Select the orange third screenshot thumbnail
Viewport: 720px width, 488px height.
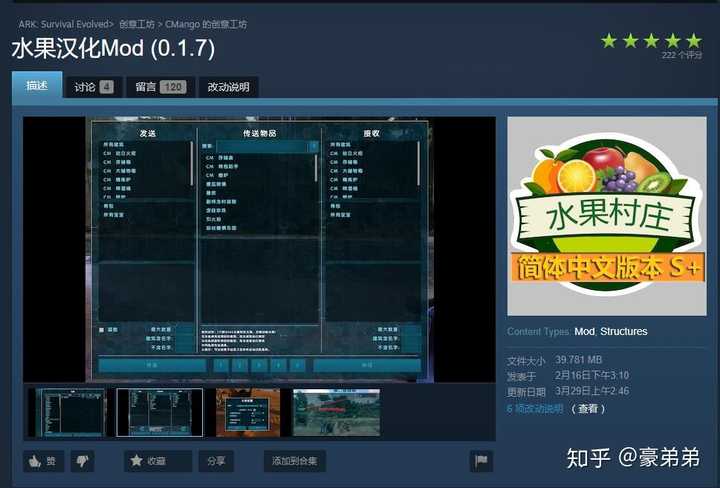(248, 413)
